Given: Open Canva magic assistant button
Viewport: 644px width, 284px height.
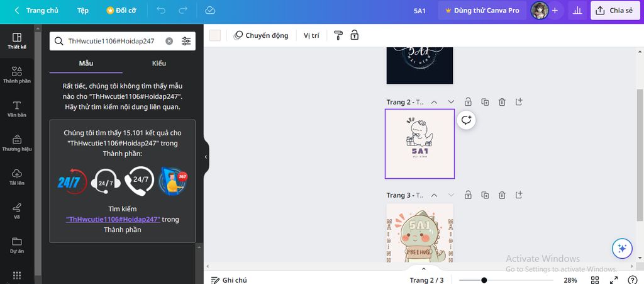Looking at the screenshot, I should pyautogui.click(x=622, y=248).
